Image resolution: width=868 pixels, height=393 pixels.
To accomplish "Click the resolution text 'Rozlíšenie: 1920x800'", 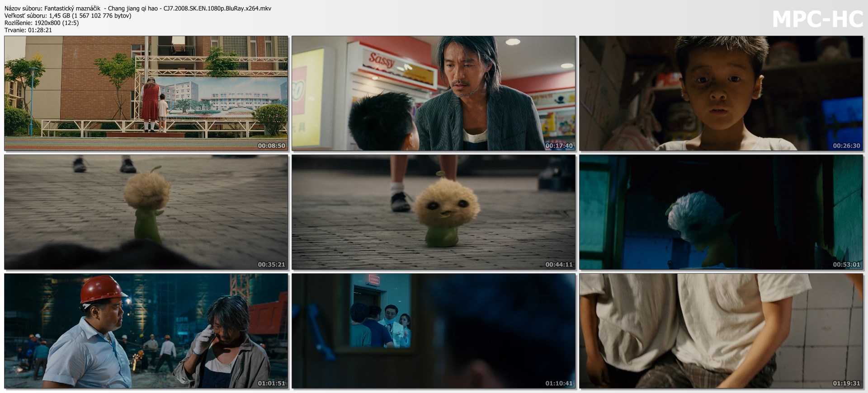I will tap(42, 23).
